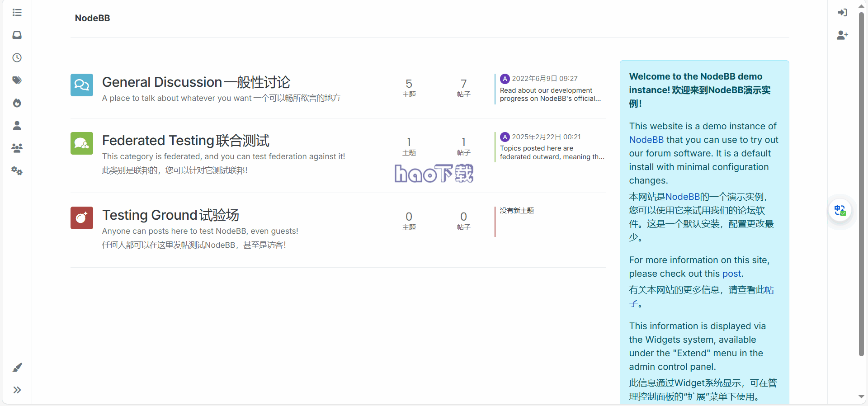
Task: Click the 'A place to talk about whatever you want' description
Action: [x=221, y=98]
